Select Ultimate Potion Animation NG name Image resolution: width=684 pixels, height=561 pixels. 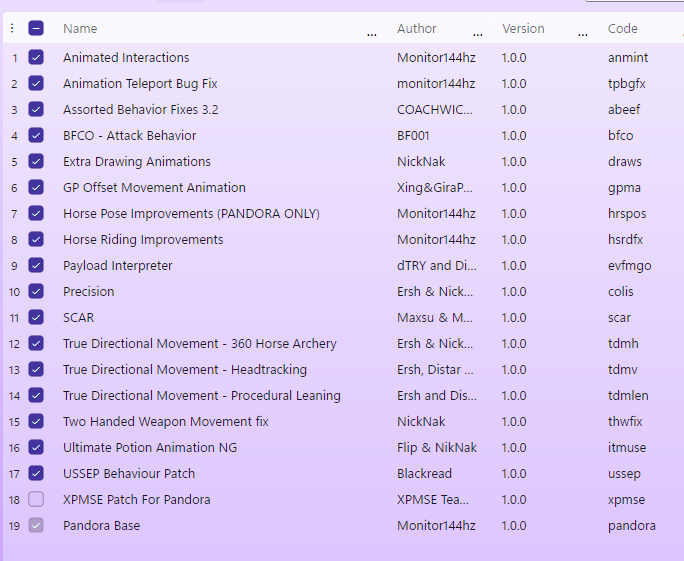pyautogui.click(x=150, y=448)
